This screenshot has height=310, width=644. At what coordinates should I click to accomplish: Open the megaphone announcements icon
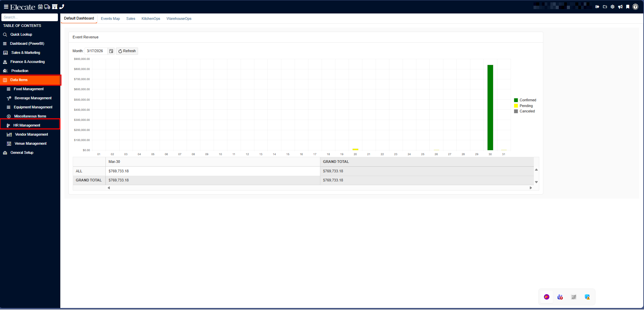[620, 7]
